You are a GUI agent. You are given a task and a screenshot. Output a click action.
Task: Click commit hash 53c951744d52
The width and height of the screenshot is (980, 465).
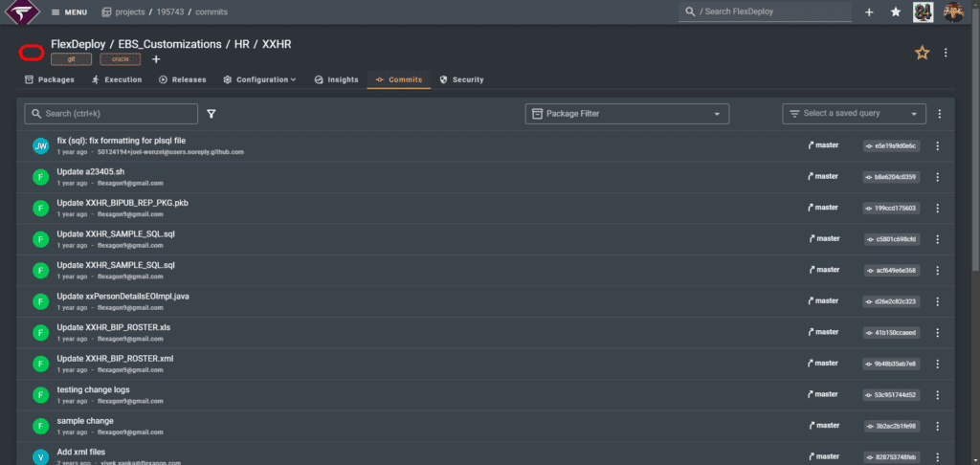[x=891, y=395]
